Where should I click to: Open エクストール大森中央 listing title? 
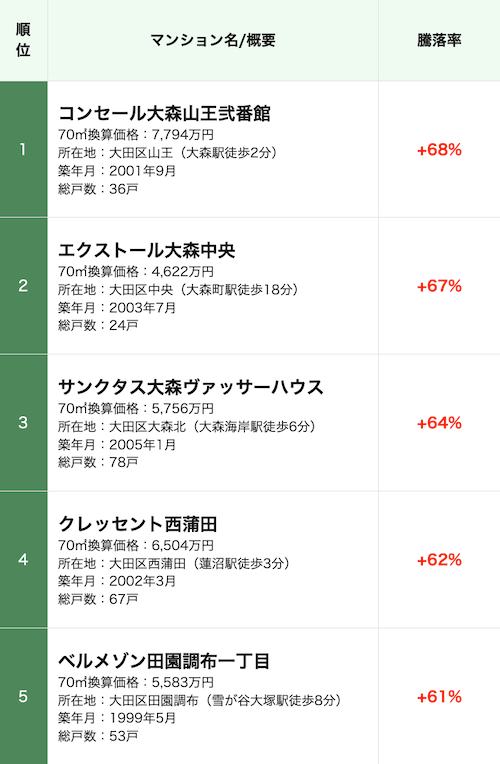pyautogui.click(x=147, y=250)
